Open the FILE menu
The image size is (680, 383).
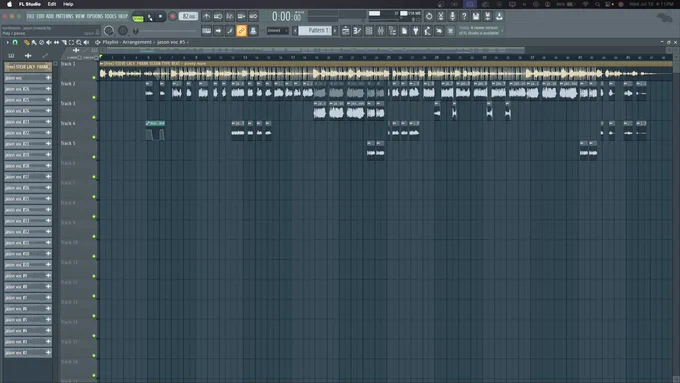click(30, 16)
